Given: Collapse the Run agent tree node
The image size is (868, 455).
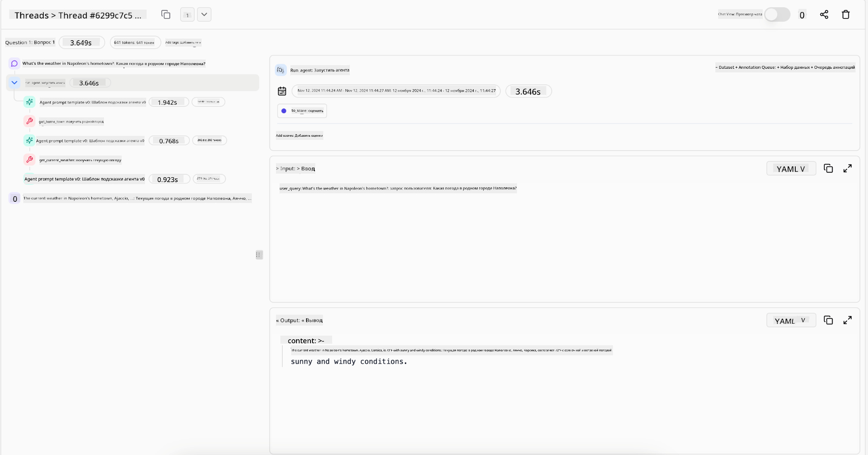Looking at the screenshot, I should 14,83.
